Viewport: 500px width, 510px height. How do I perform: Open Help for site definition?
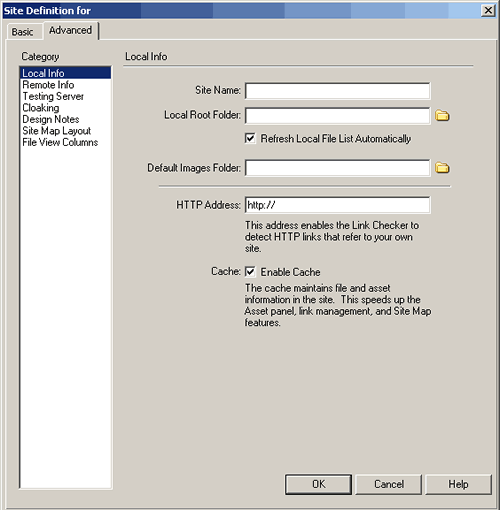[458, 484]
